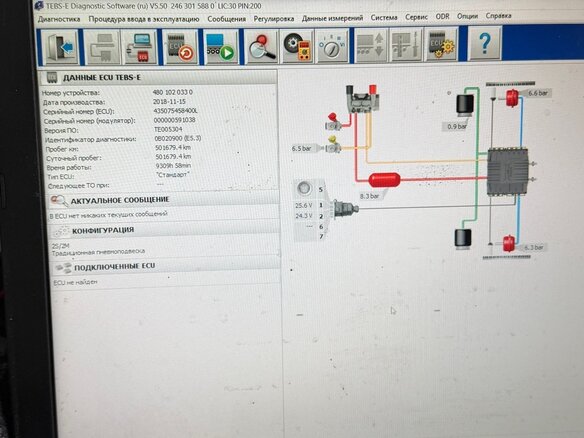This screenshot has height=438, width=584.
Task: Click the level control toolbar icon
Action: point(406,45)
